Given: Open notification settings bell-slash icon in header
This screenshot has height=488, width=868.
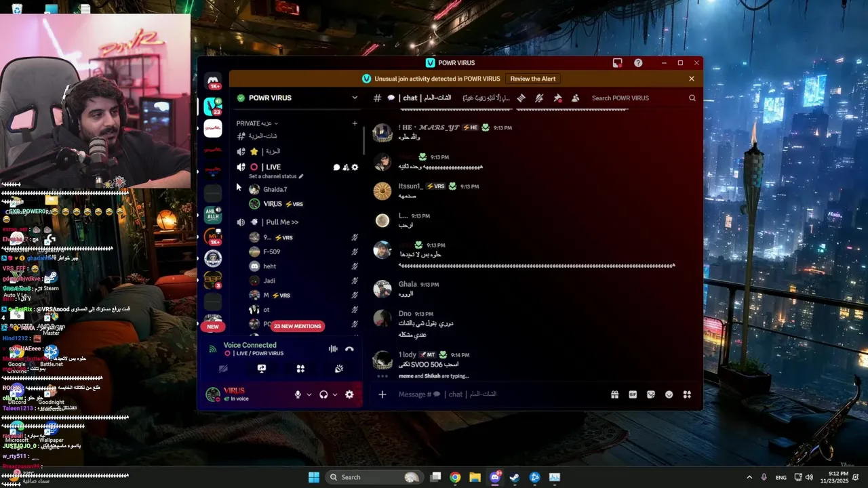Looking at the screenshot, I should [x=539, y=98].
